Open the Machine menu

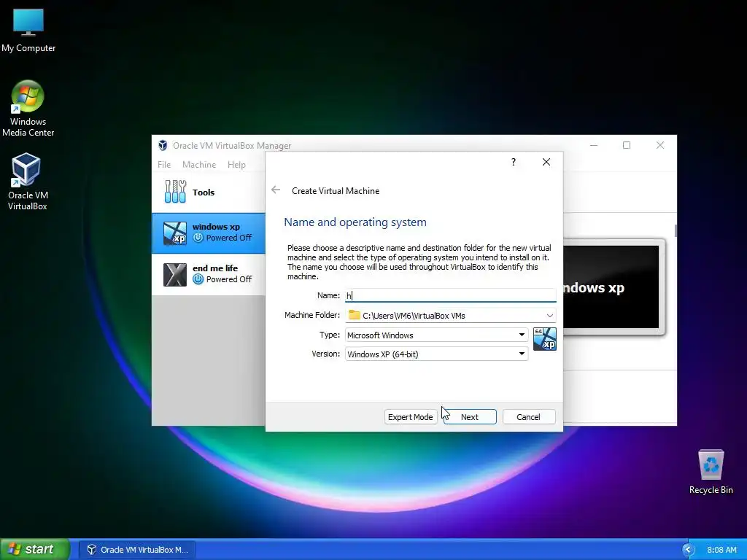(199, 164)
